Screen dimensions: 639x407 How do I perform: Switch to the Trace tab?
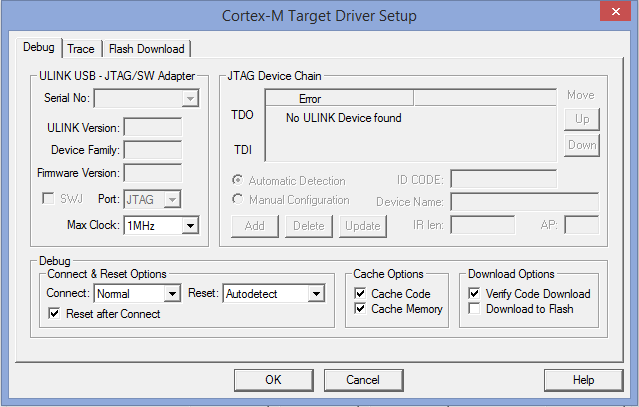pos(81,49)
